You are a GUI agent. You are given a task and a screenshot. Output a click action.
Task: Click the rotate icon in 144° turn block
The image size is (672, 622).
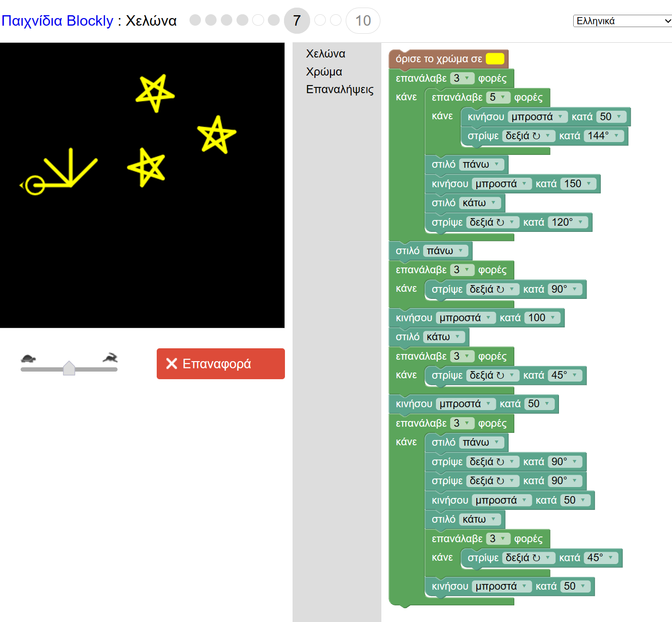tap(536, 136)
